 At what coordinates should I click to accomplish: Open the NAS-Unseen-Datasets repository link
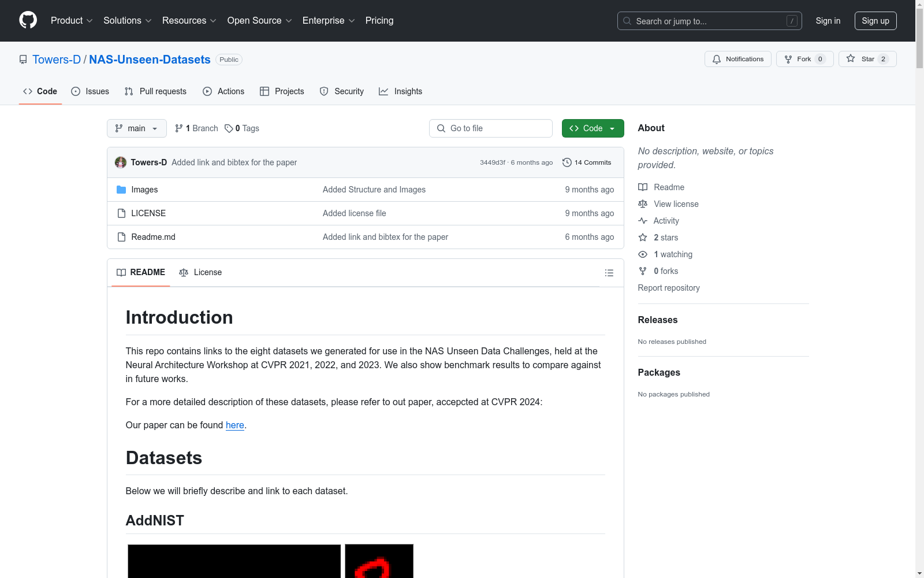[150, 60]
